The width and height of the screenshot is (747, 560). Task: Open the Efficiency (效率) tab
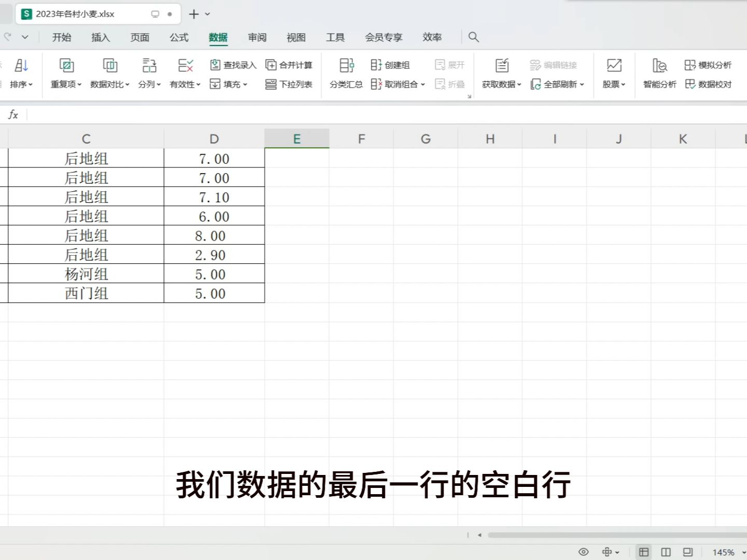tap(432, 37)
